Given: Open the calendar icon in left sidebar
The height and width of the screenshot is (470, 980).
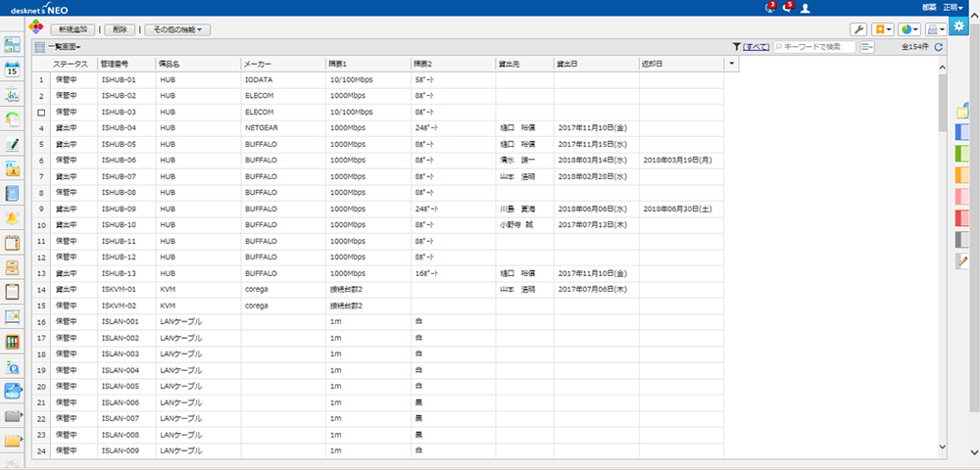Looking at the screenshot, I should point(13,70).
